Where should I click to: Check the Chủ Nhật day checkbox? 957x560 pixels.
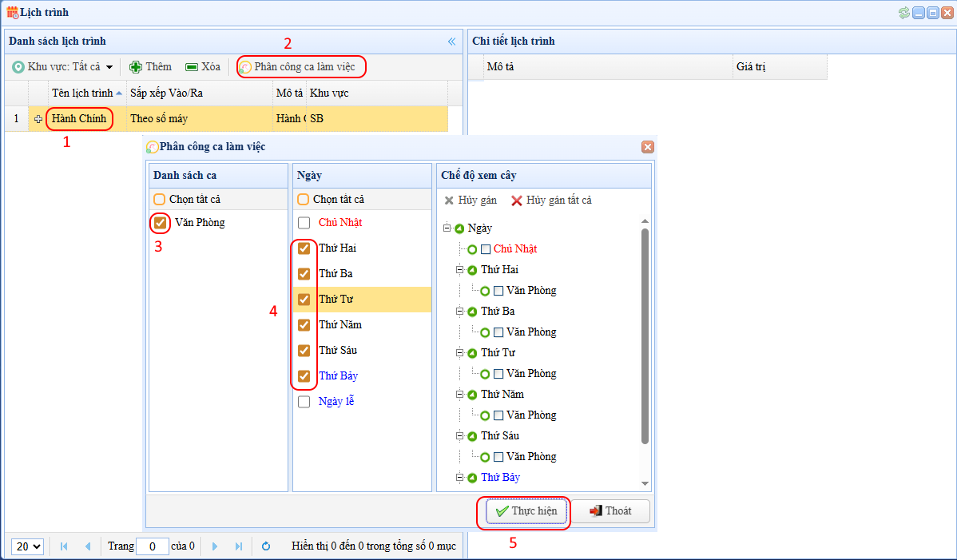point(304,223)
